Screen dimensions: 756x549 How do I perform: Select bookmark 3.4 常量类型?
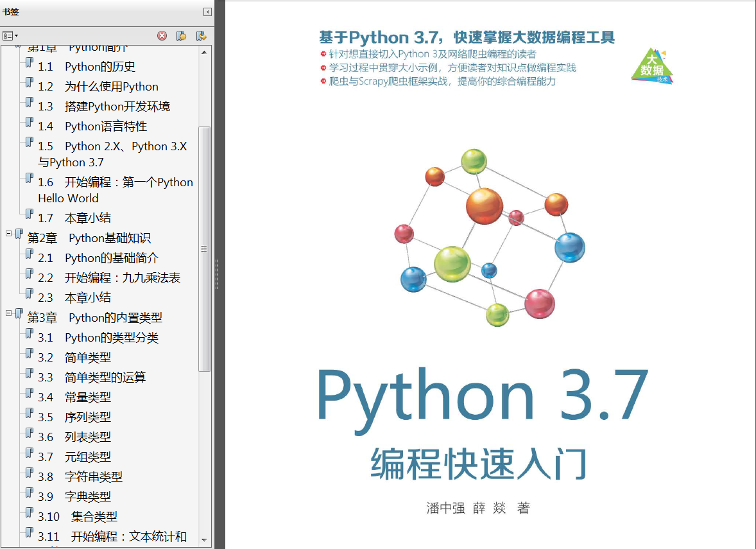pos(74,397)
